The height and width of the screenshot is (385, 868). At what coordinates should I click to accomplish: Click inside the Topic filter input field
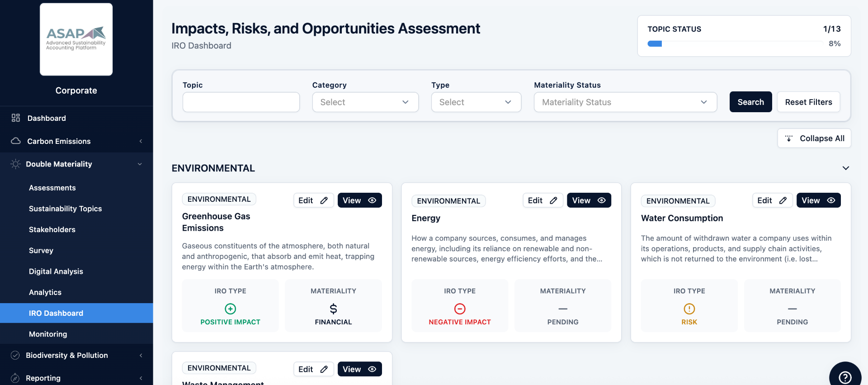click(241, 102)
